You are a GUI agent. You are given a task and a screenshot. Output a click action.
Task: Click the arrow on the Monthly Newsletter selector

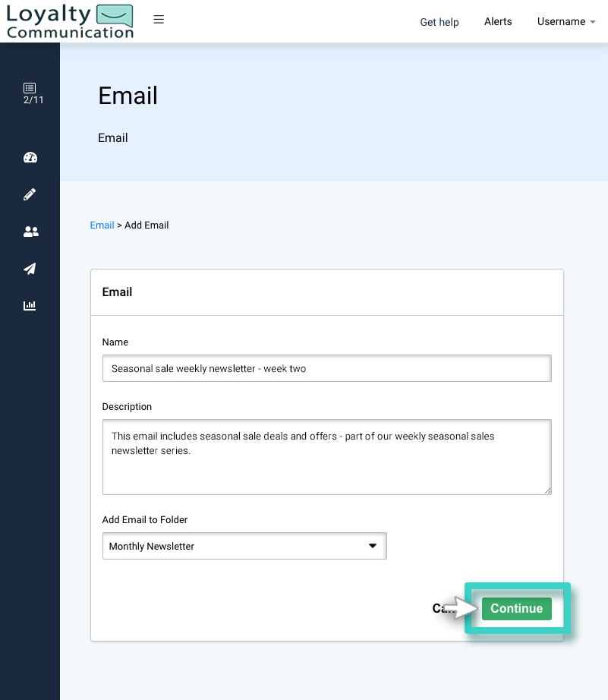(x=373, y=545)
